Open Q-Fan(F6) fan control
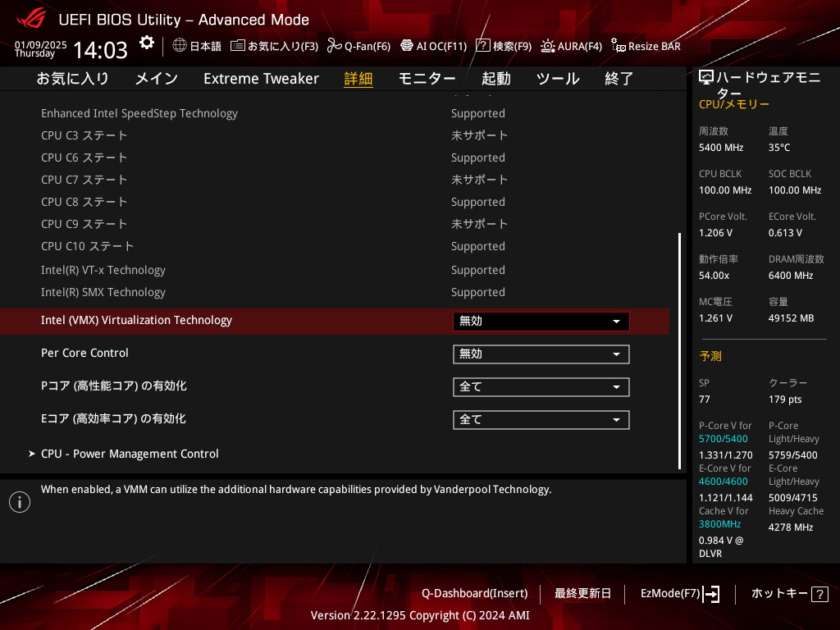Image resolution: width=840 pixels, height=630 pixels. point(334,46)
